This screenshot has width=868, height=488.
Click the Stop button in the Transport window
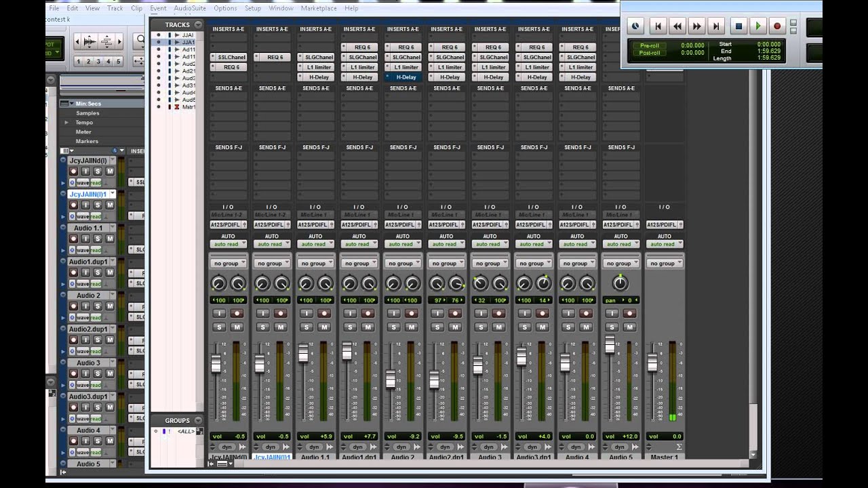click(739, 26)
